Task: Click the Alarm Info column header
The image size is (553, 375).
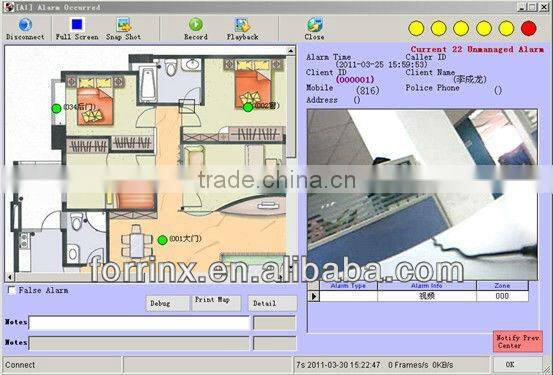Action: [427, 285]
